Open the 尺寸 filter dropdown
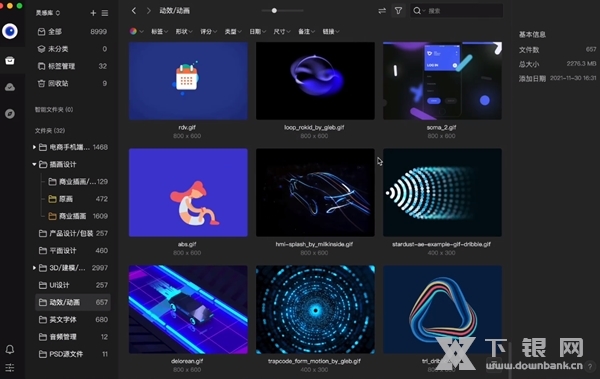 [x=282, y=31]
